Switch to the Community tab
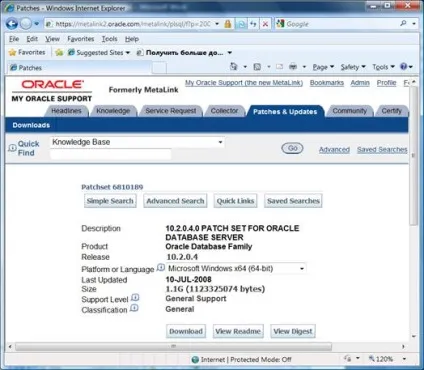This screenshot has height=370, width=424. (349, 111)
